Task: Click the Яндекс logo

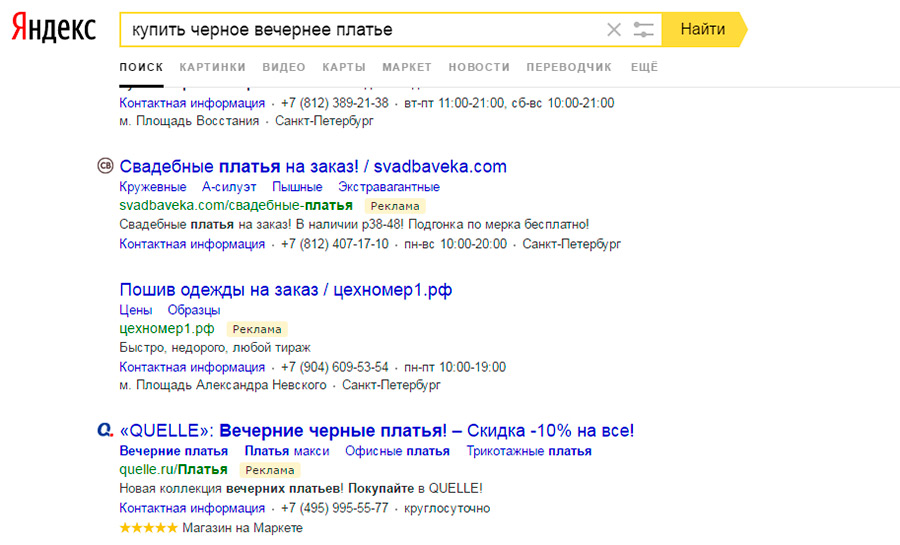Action: point(54,28)
